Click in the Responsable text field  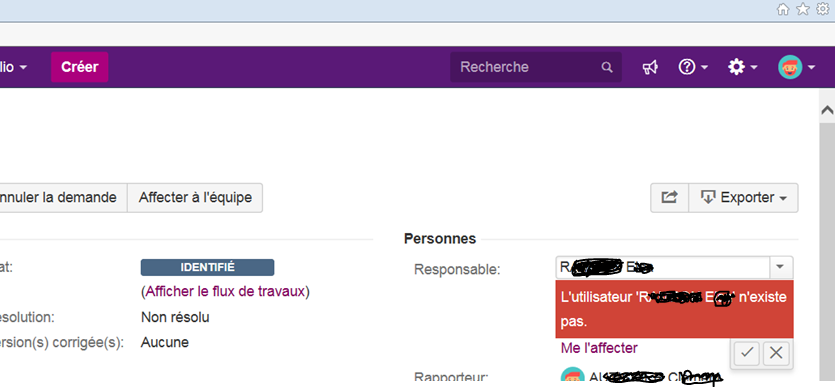tap(662, 267)
